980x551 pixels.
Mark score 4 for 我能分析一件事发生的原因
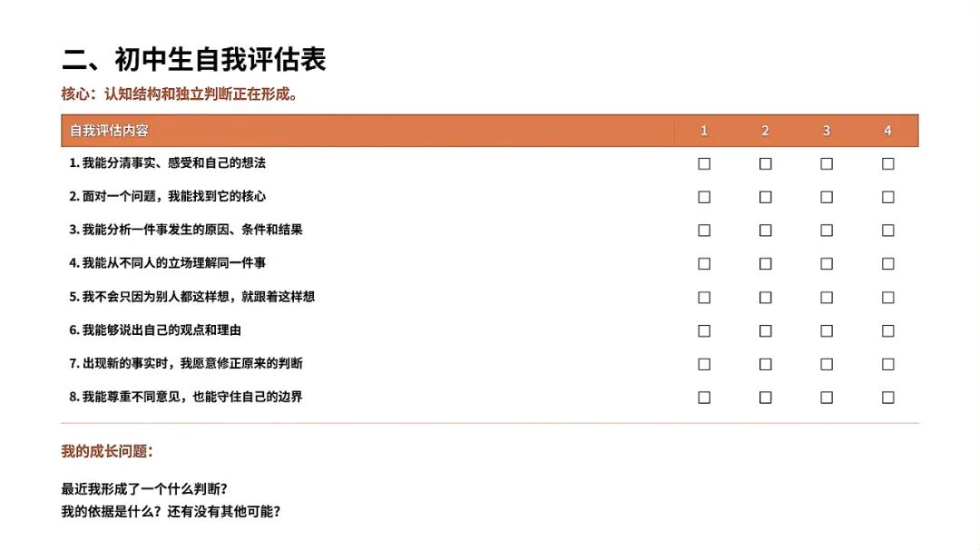(x=887, y=231)
